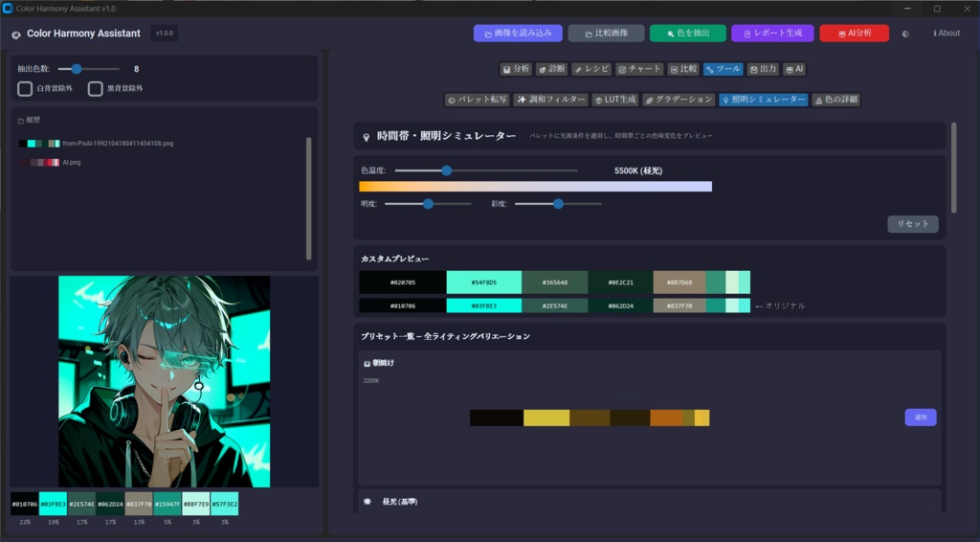
Task: Click the 比較画像 button
Action: pos(606,34)
